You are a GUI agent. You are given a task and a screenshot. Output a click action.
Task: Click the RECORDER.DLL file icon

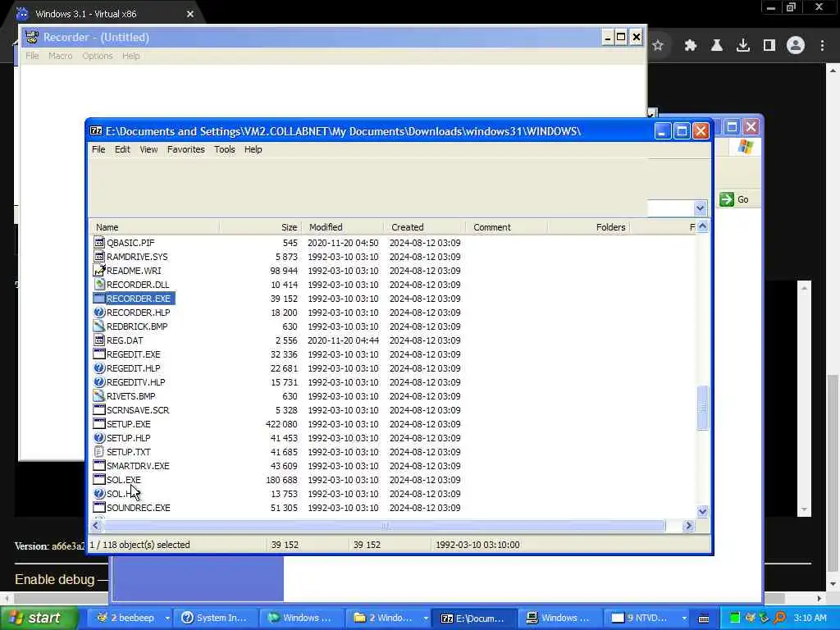tap(99, 285)
